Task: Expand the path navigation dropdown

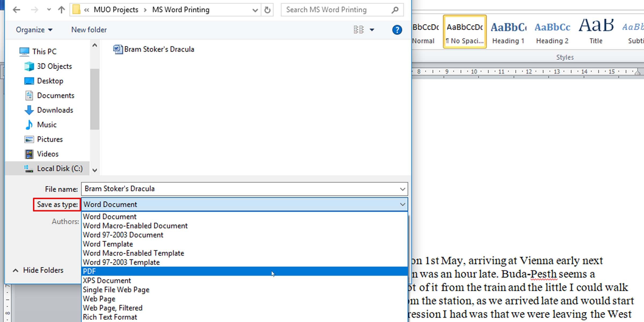Action: tap(255, 10)
